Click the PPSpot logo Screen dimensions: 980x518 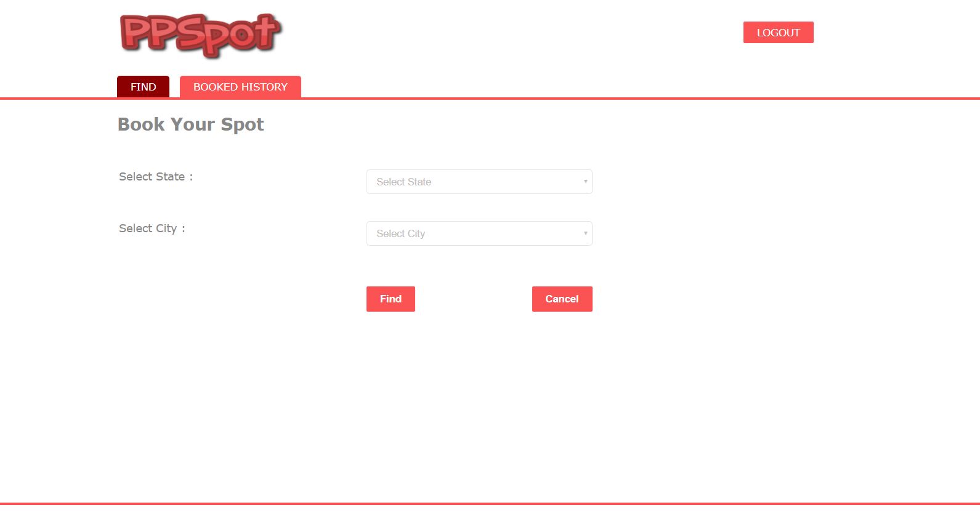point(201,36)
